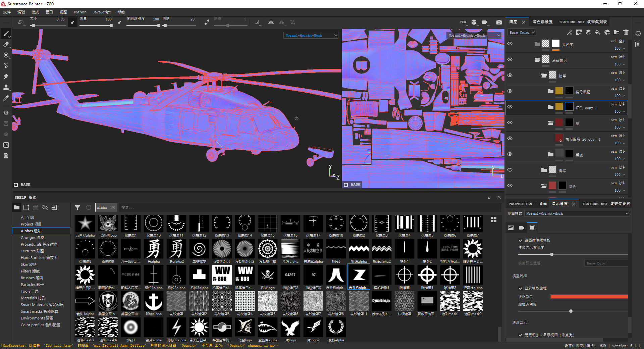Collapse the 底 folder
Image resolution: width=644 pixels, height=349 pixels.
click(x=550, y=122)
